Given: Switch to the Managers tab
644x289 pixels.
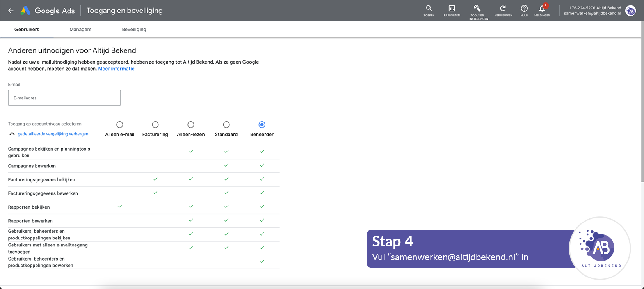Looking at the screenshot, I should pos(80,30).
